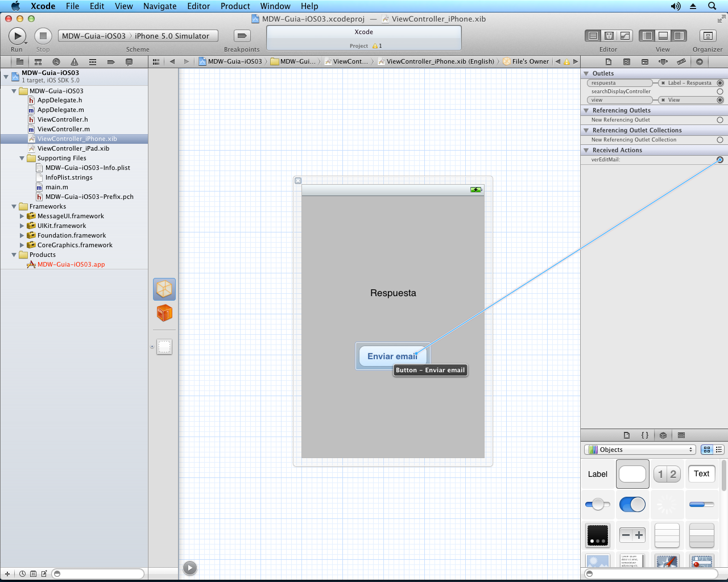
Task: Open the Objects library dropdown
Action: tap(640, 450)
